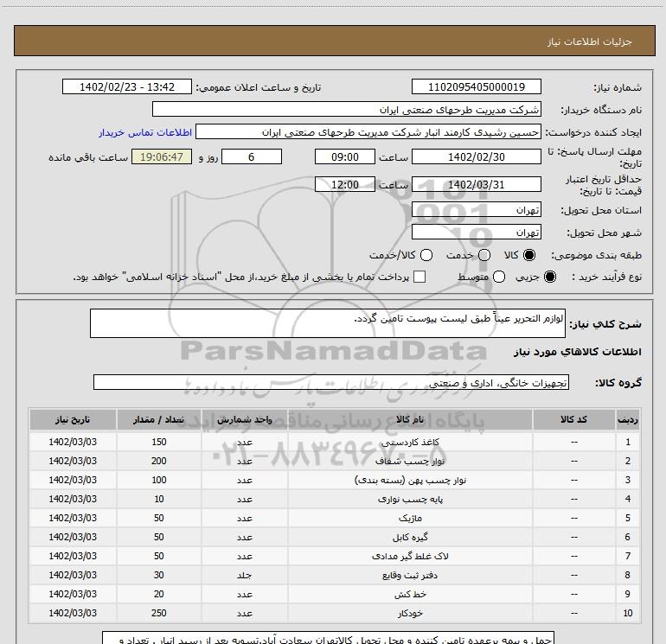Click the خودکار item name
The height and width of the screenshot is (644, 666).
click(410, 613)
